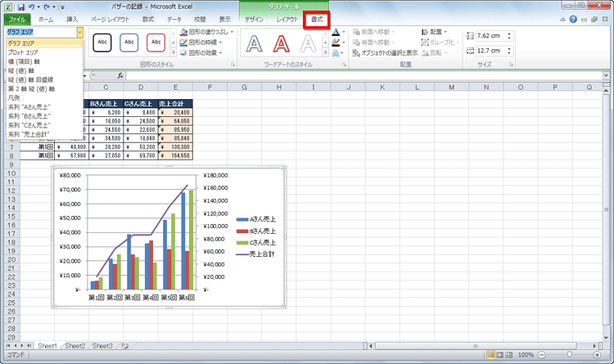Collapse the chart element selector dropdown arrow
614x364 pixels.
(x=79, y=32)
